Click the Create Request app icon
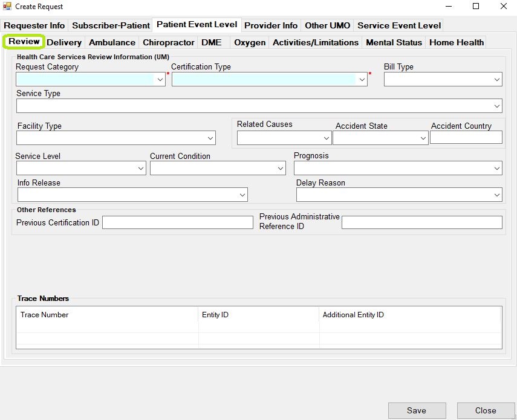This screenshot has height=420, width=517. (7, 6)
